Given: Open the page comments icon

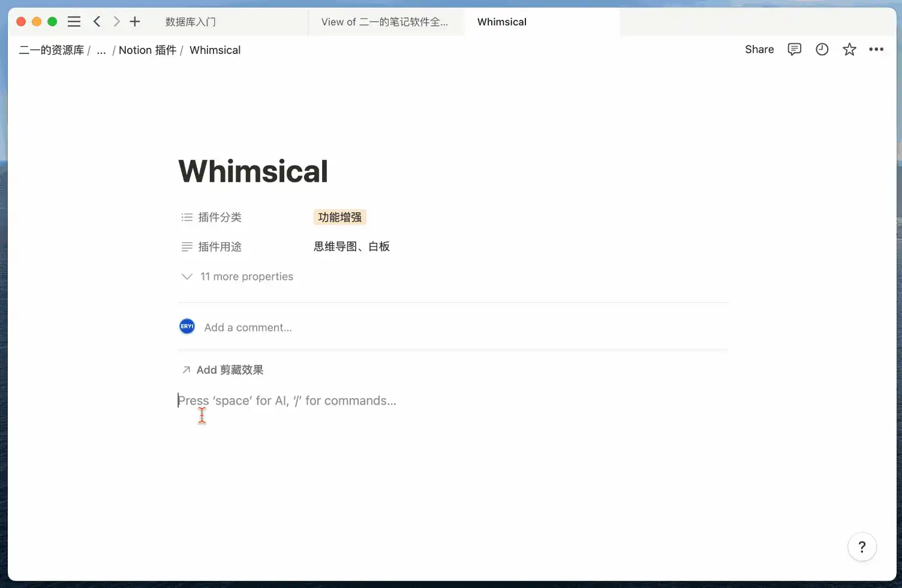Looking at the screenshot, I should coord(794,50).
